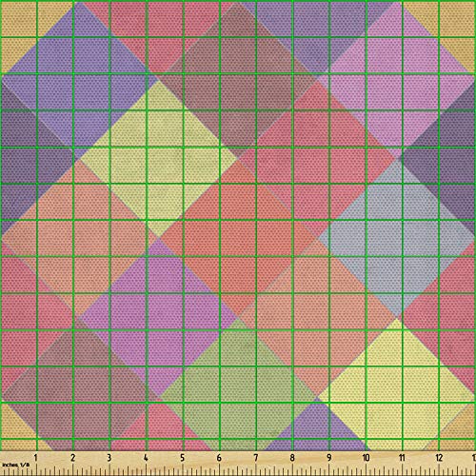The width and height of the screenshot is (476, 476).
Task: Click the ruler number 12 mark
Action: pyautogui.click(x=439, y=458)
